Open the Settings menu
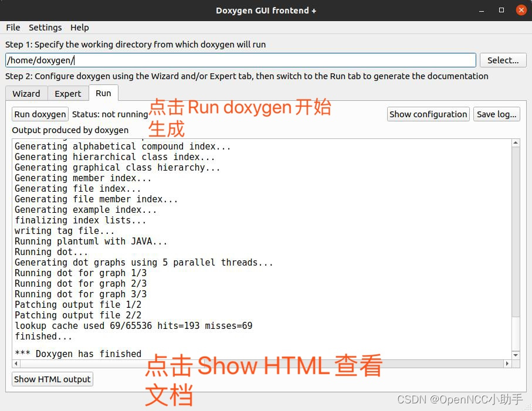 (45, 28)
